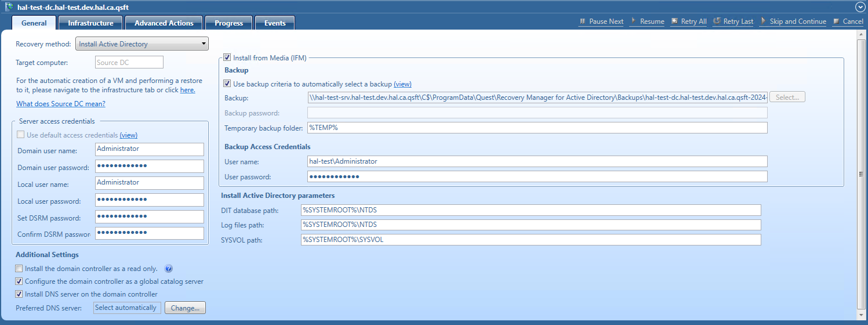Toggle Use backup criteria checkbox
The height and width of the screenshot is (325, 868).
click(x=227, y=84)
